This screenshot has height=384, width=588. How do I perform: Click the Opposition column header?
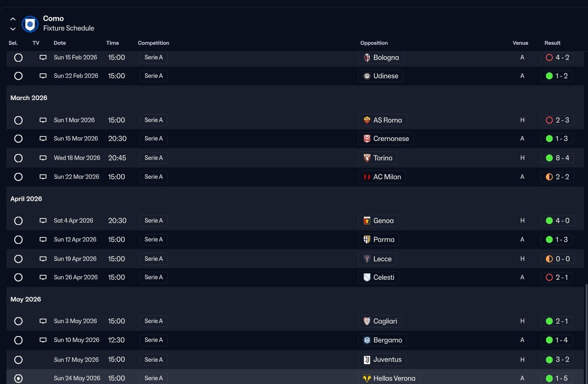374,43
